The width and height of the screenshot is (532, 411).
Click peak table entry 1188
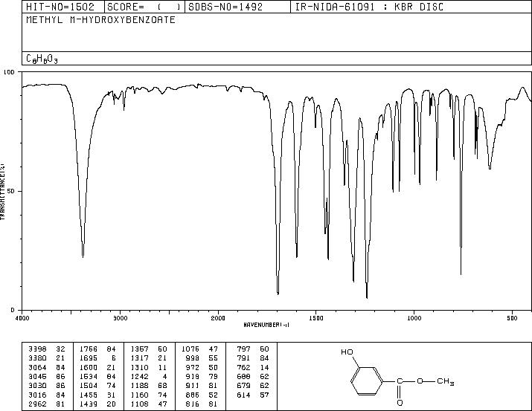click(149, 386)
